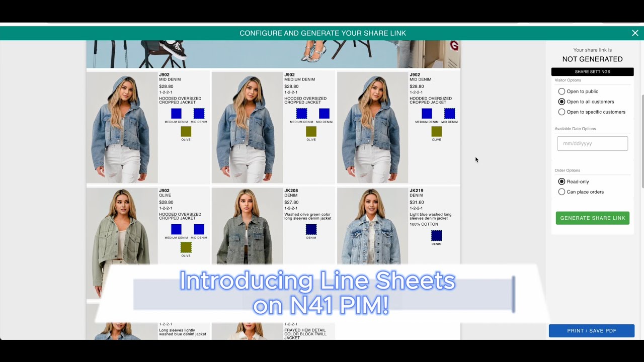Pick Olive swatch on J902 Olive card

click(x=186, y=247)
